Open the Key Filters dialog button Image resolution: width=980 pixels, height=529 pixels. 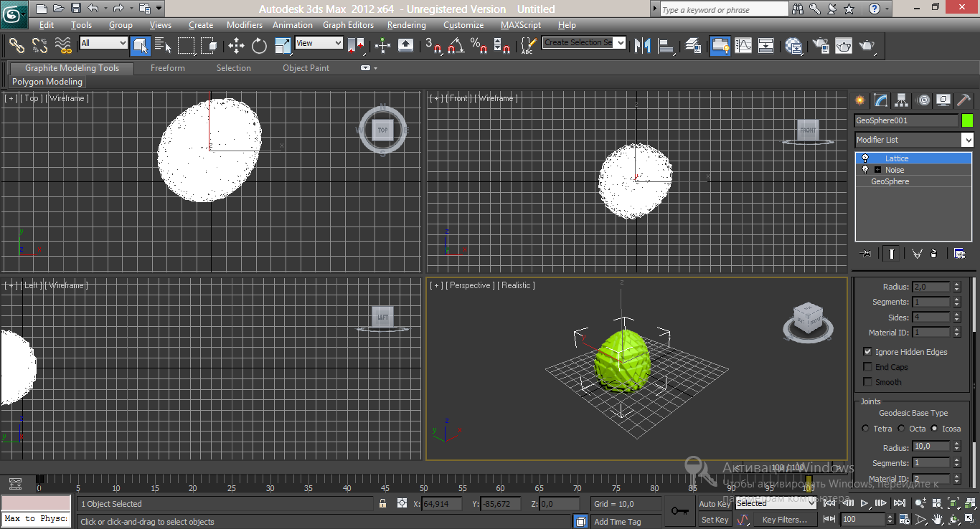pos(784,520)
